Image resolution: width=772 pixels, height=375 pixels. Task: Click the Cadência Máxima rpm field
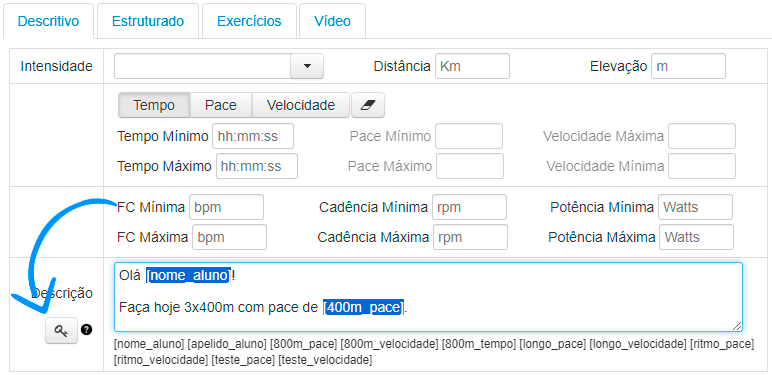click(x=470, y=237)
